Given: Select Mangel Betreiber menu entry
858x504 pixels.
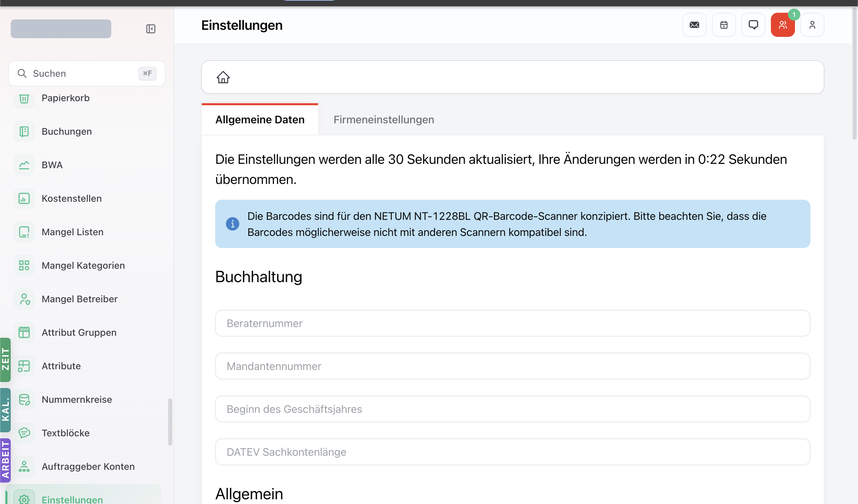Looking at the screenshot, I should [x=84, y=299].
